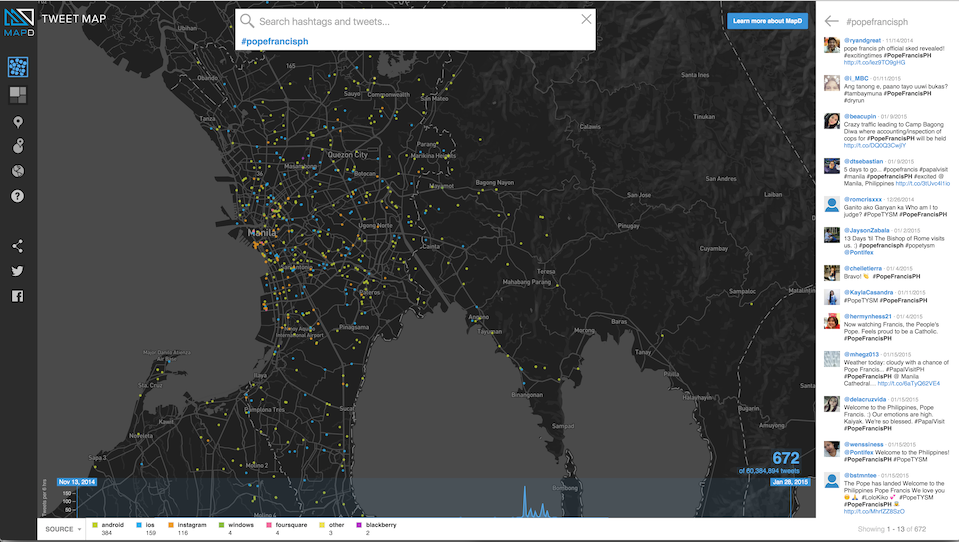Click @romcrisxxx's default avatar

click(832, 204)
